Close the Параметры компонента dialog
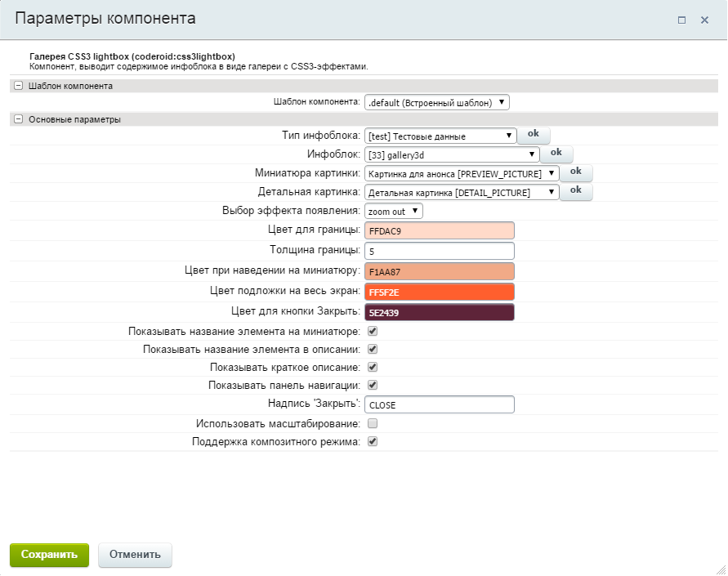 [x=704, y=20]
